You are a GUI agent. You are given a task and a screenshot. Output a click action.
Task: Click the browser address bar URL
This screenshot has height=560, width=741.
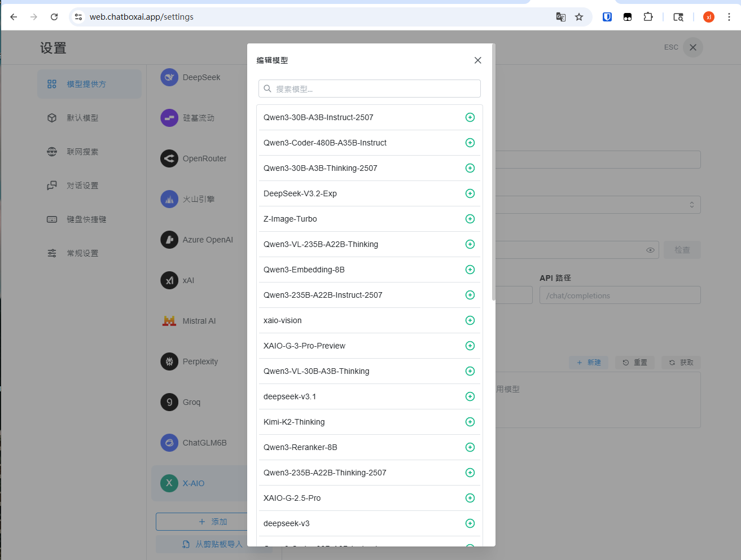coord(142,17)
